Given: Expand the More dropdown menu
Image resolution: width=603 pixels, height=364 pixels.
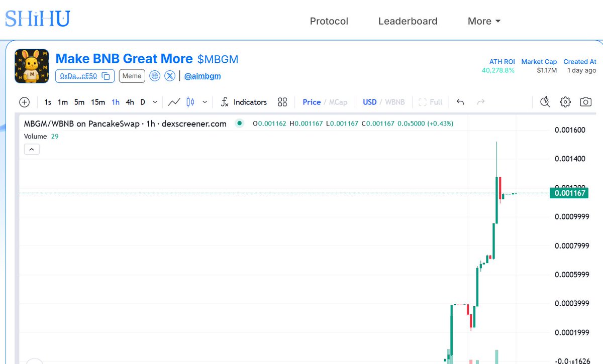Looking at the screenshot, I should 484,21.
